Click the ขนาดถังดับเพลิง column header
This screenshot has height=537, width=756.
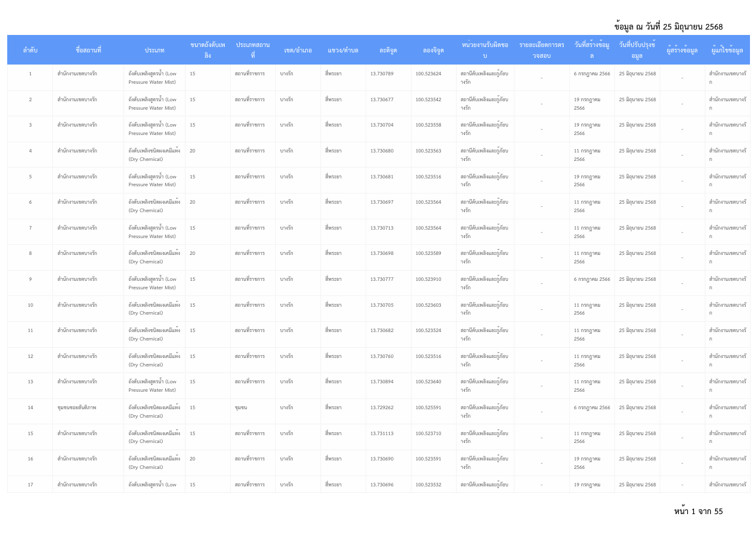(x=208, y=50)
